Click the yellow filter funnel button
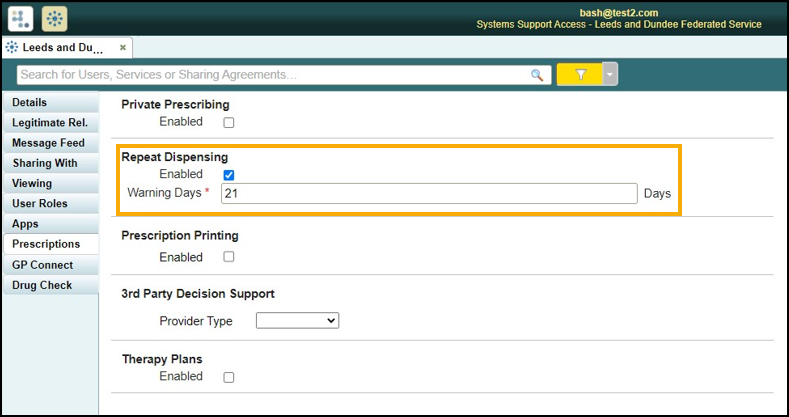Screen dimensions: 789x417 click(x=580, y=75)
